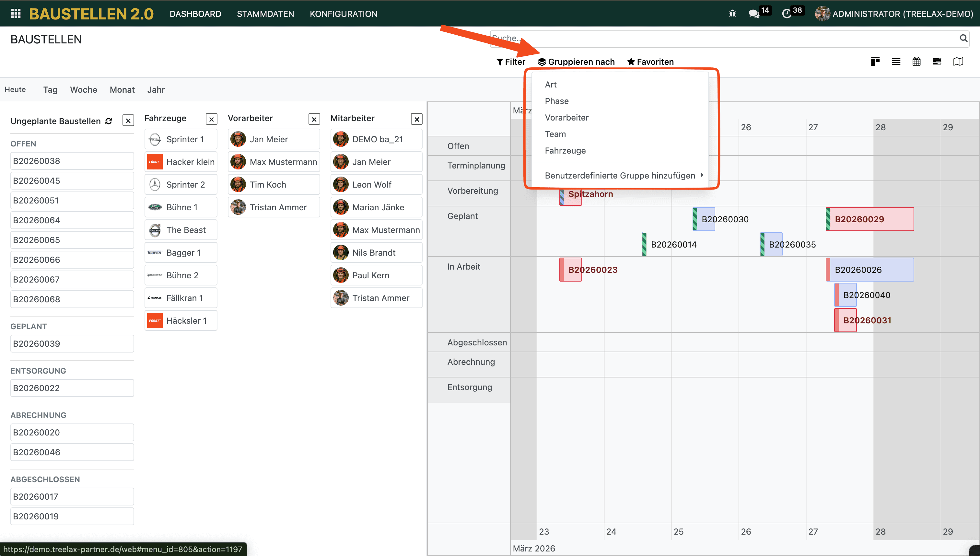Click the search magnifier icon

click(x=963, y=38)
